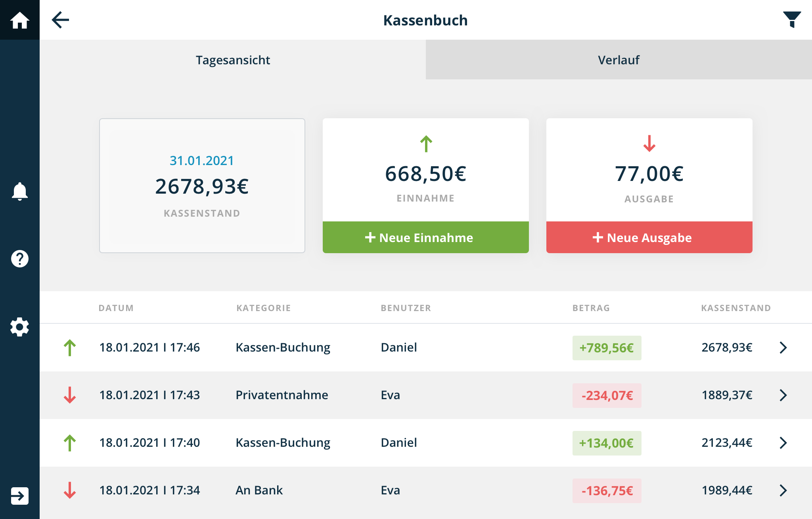The width and height of the screenshot is (812, 519).
Task: Select the red arrow on the Privatentnahme row
Action: [70, 395]
